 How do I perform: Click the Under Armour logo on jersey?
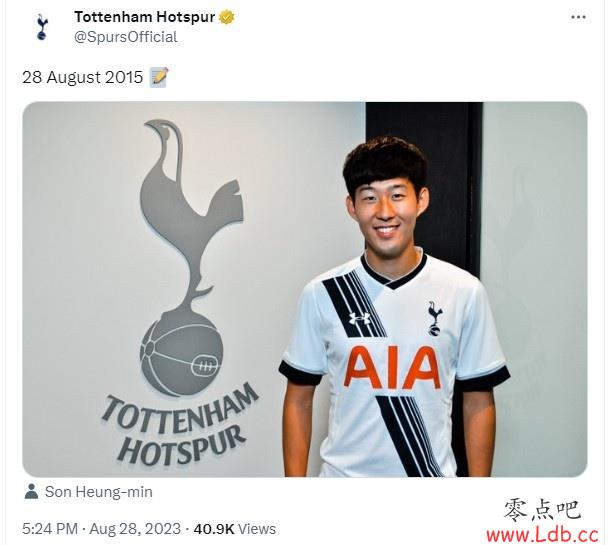click(359, 319)
